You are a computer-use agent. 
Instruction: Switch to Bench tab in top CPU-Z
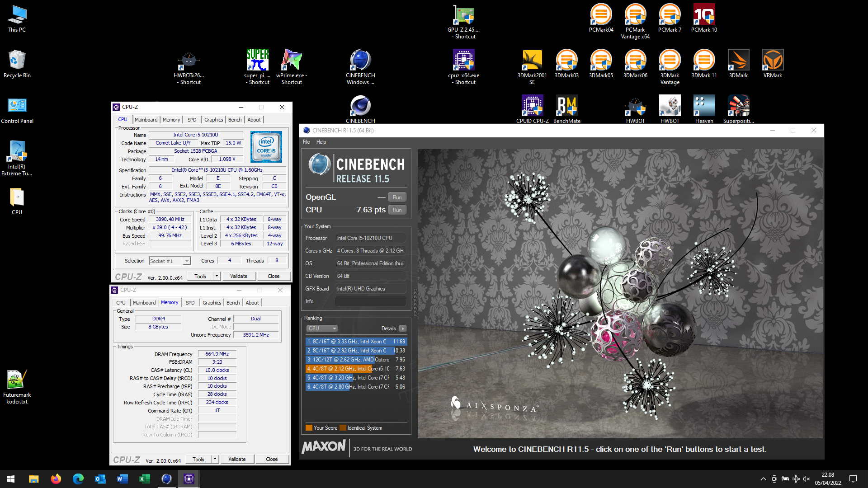point(235,120)
